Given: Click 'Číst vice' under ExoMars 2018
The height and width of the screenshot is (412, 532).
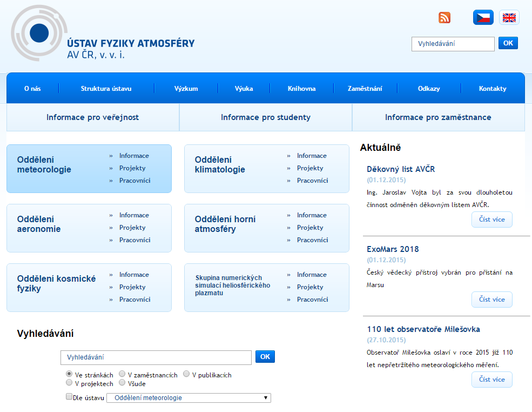Looking at the screenshot, I should [491, 299].
